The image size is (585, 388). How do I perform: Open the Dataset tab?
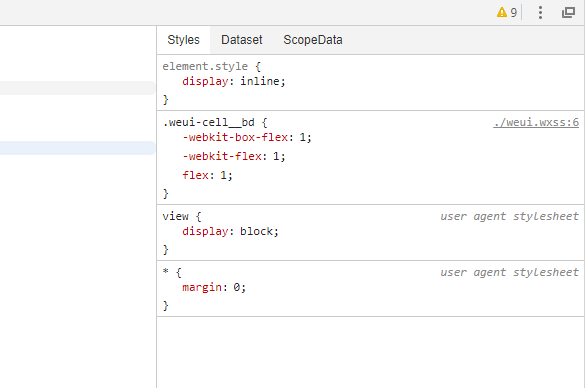pyautogui.click(x=241, y=40)
